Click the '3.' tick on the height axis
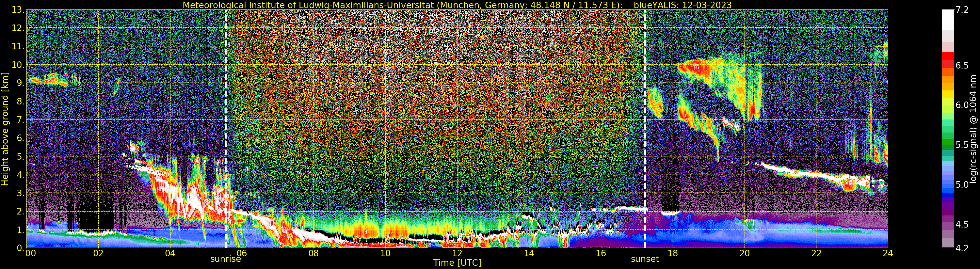Viewport: 980px width, 269px height. pos(20,193)
